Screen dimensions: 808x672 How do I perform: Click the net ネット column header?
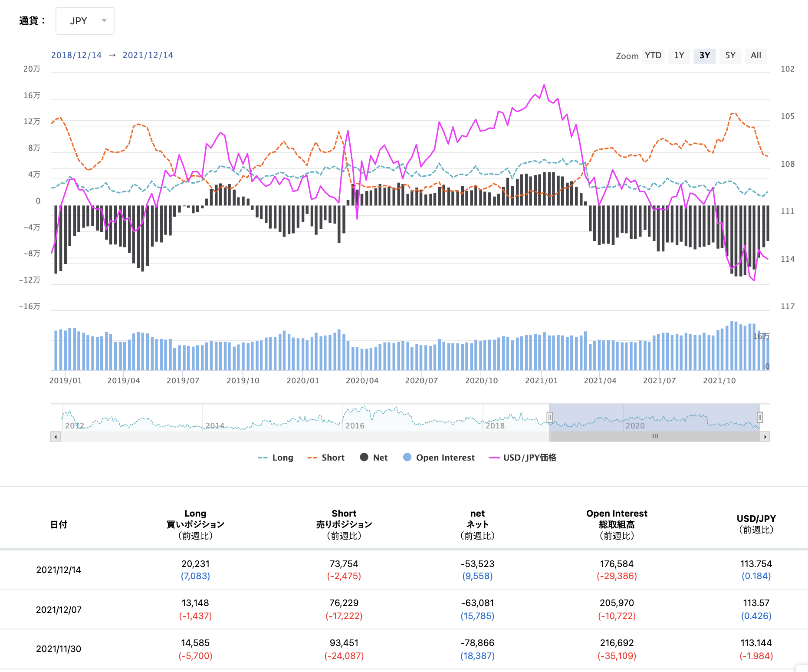click(x=477, y=524)
